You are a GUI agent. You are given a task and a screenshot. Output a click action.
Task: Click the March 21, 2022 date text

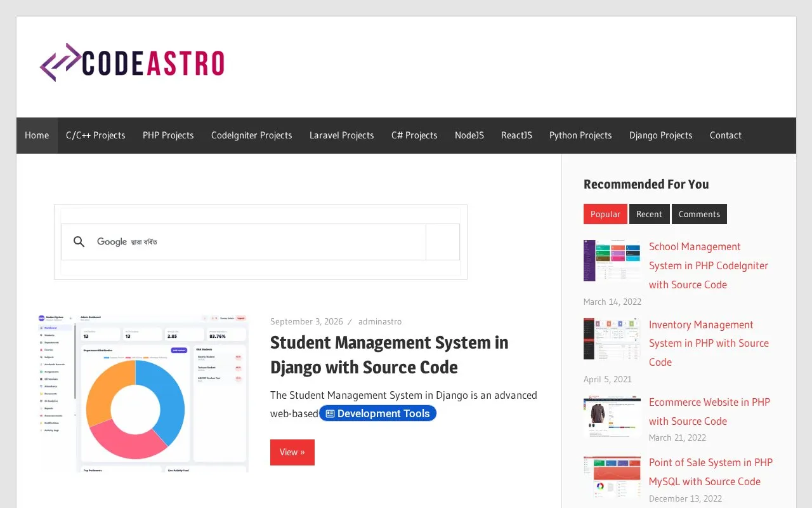(x=678, y=438)
